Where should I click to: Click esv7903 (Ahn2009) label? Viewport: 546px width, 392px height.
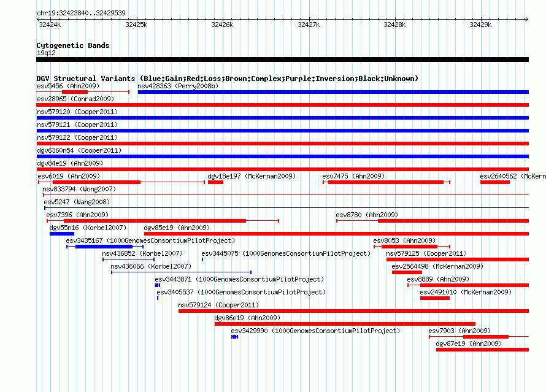(459, 331)
